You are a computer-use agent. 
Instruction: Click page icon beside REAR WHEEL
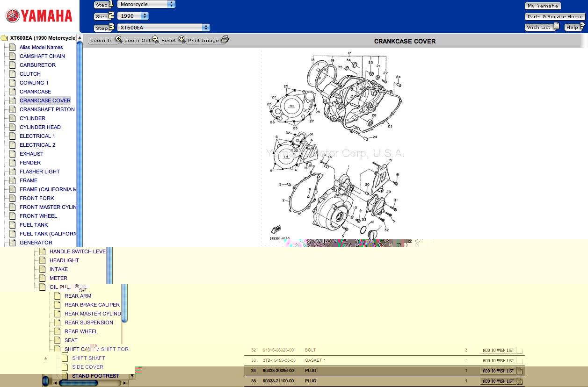[x=58, y=331]
